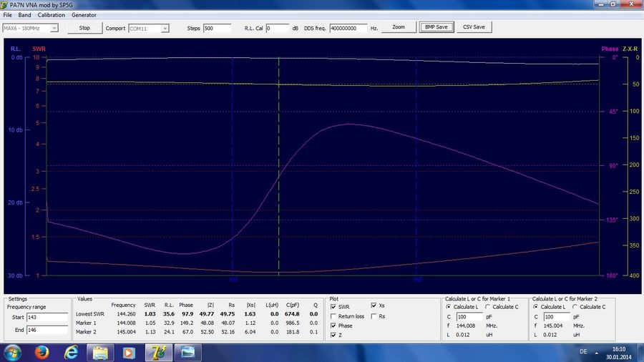Viewport: 644px width, 362px height.
Task: Open Firefox from the taskbar
Action: 42,352
